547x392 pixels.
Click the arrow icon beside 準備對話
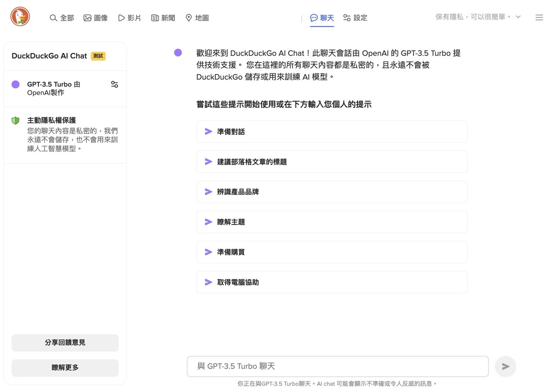click(x=209, y=132)
